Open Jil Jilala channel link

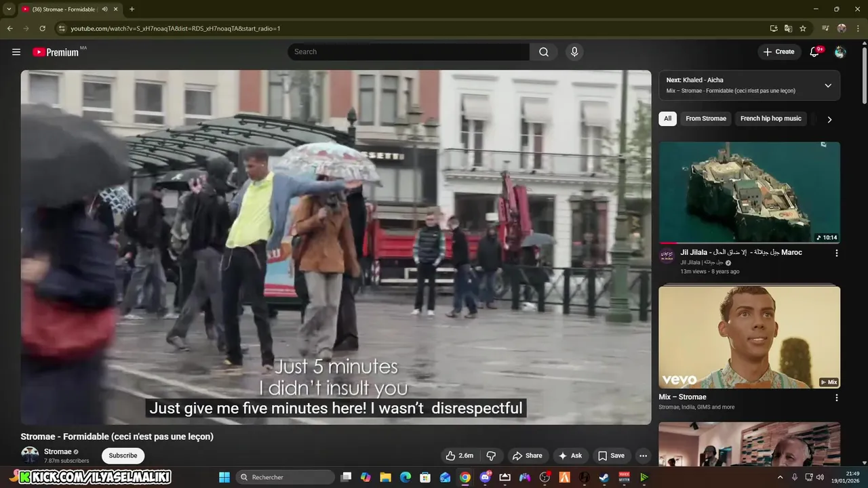click(x=702, y=262)
